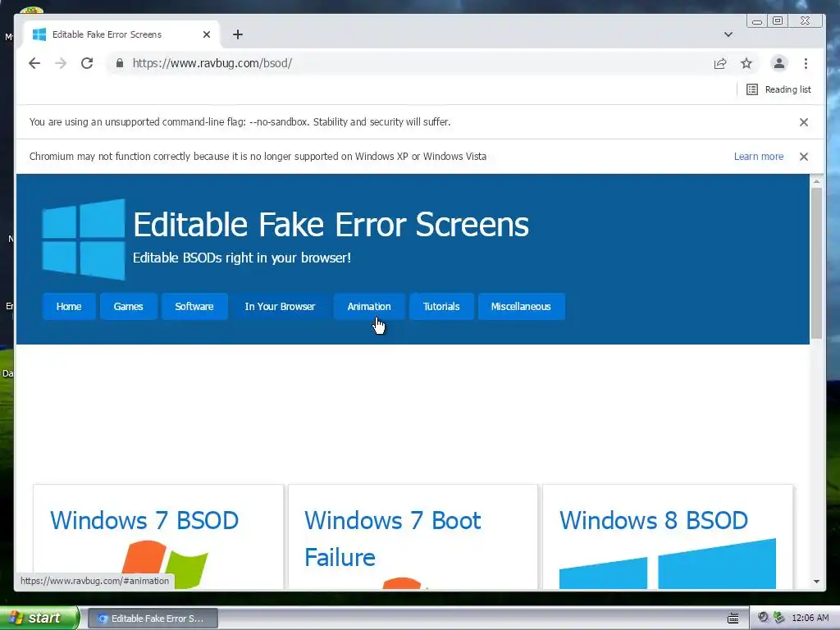The image size is (840, 630).
Task: Click the page scrollbar down arrow
Action: [x=816, y=582]
